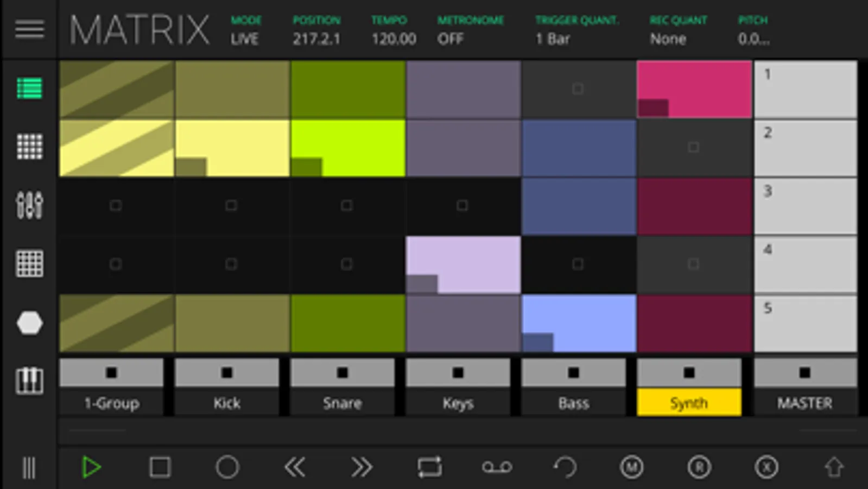Image resolution: width=868 pixels, height=489 pixels.
Task: Open the pads grid view icon
Action: [29, 147]
